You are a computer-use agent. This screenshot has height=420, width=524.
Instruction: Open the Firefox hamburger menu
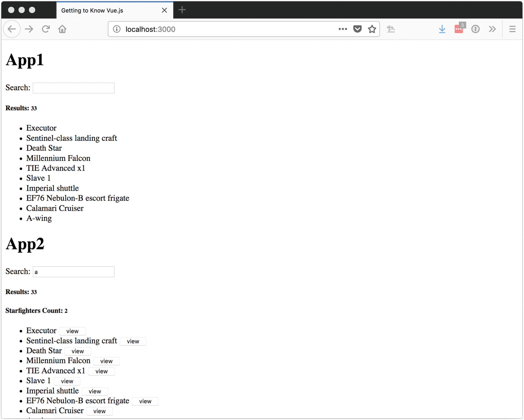tap(512, 29)
